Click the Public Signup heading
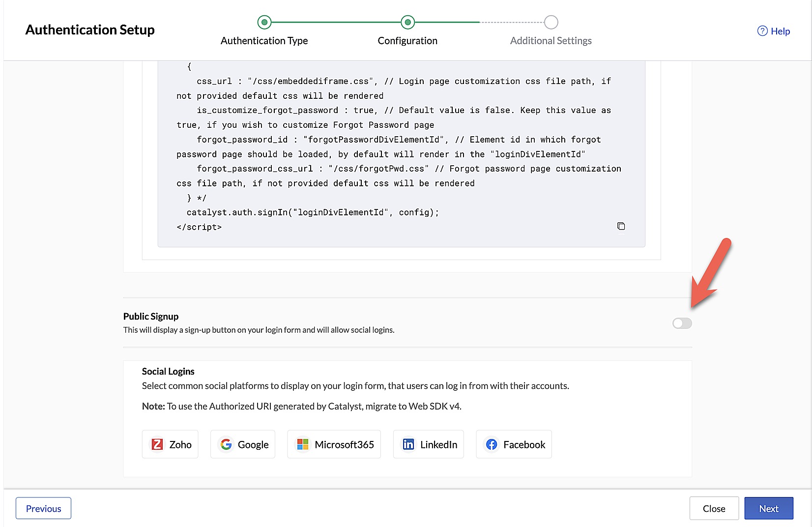Image resolution: width=812 pixels, height=527 pixels. pos(151,316)
